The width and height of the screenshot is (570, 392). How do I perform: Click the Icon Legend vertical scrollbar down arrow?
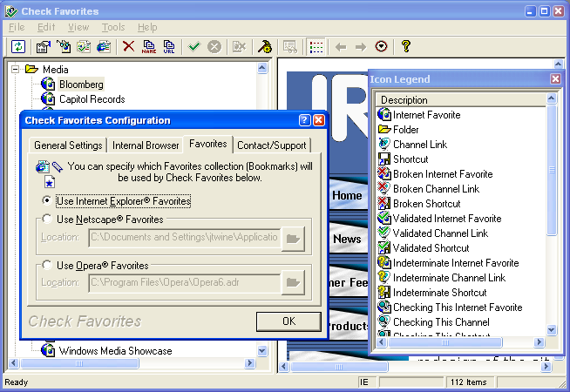pyautogui.click(x=551, y=329)
